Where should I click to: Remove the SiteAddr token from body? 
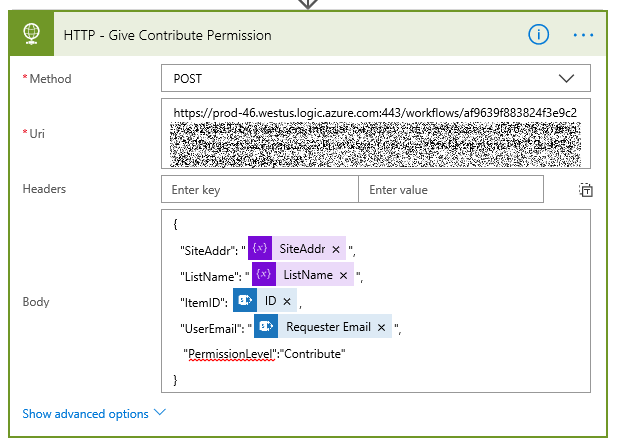[x=336, y=249]
